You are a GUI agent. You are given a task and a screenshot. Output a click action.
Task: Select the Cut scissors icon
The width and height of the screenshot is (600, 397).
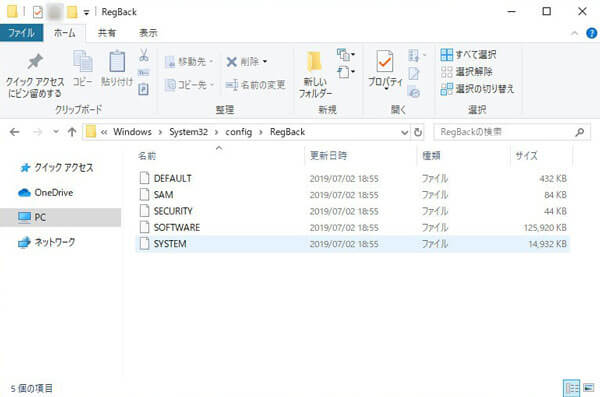(144, 55)
